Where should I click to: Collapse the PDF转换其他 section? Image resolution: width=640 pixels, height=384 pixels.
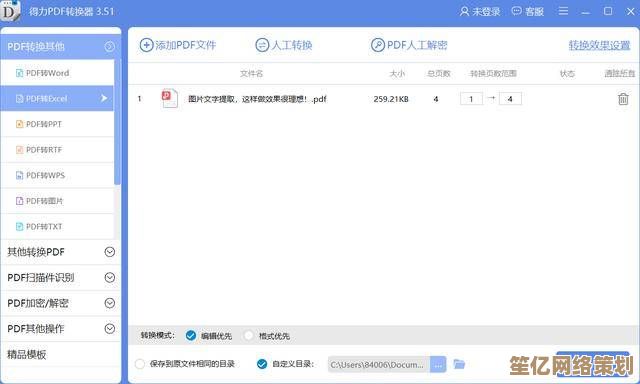coord(109,47)
